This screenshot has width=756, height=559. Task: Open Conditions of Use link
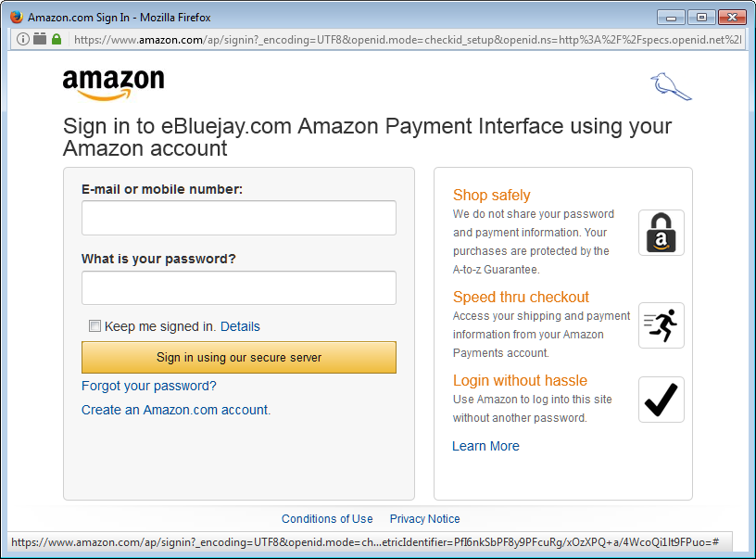pos(327,519)
